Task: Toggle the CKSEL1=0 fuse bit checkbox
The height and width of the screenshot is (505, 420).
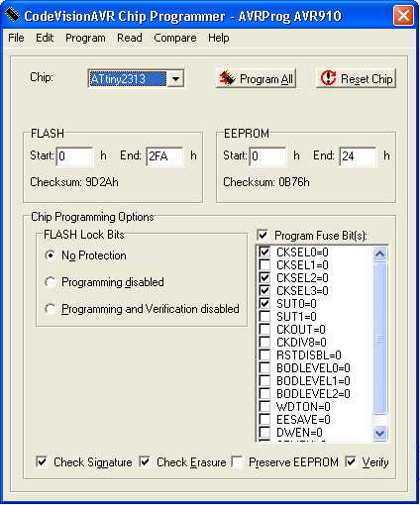Action: tap(264, 264)
